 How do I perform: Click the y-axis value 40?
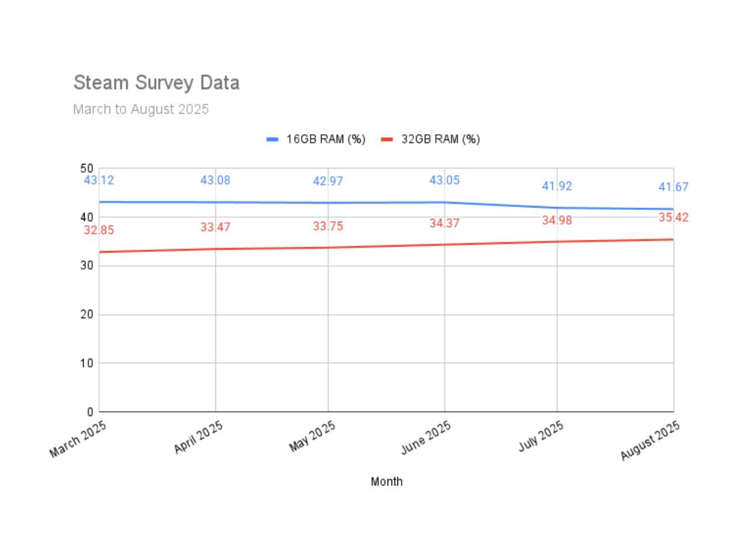(86, 217)
